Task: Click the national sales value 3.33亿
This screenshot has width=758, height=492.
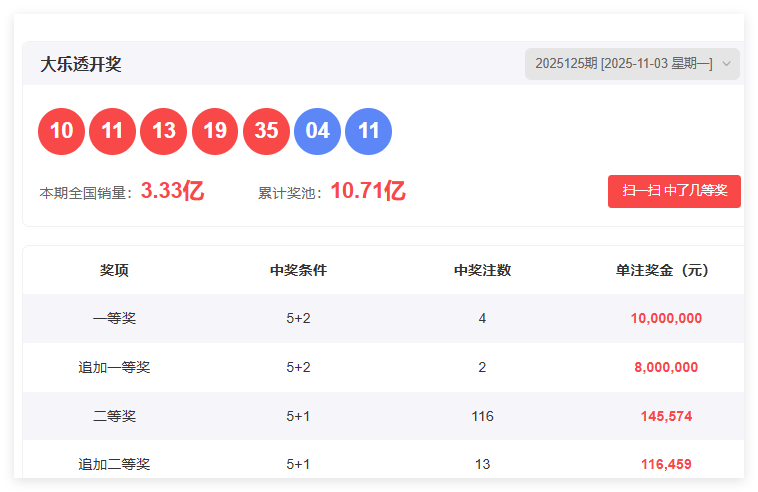Action: point(173,191)
